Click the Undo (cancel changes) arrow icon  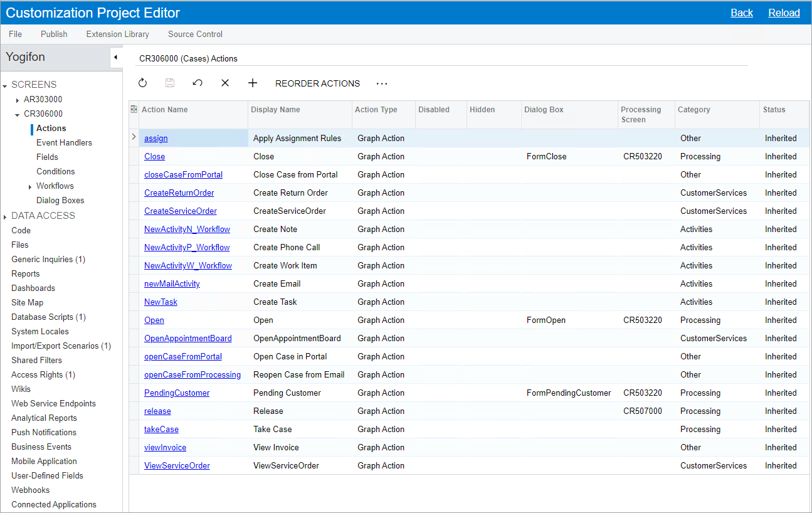(198, 83)
